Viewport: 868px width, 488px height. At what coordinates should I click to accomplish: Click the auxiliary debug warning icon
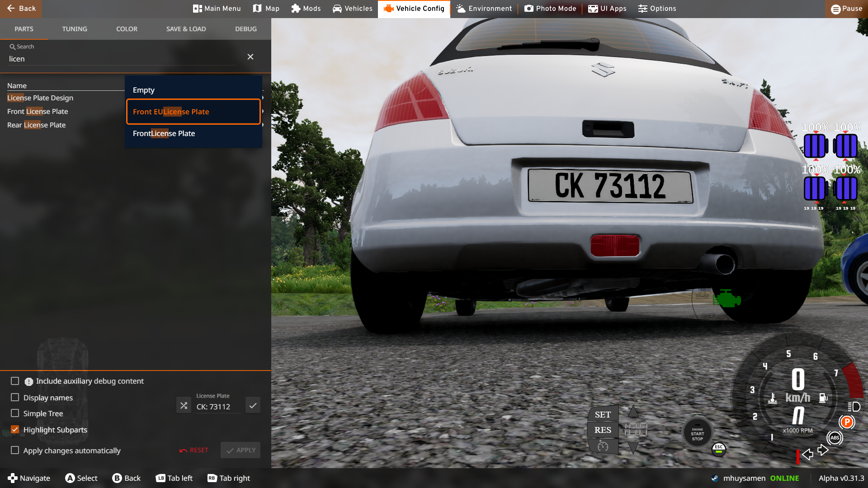coord(28,381)
